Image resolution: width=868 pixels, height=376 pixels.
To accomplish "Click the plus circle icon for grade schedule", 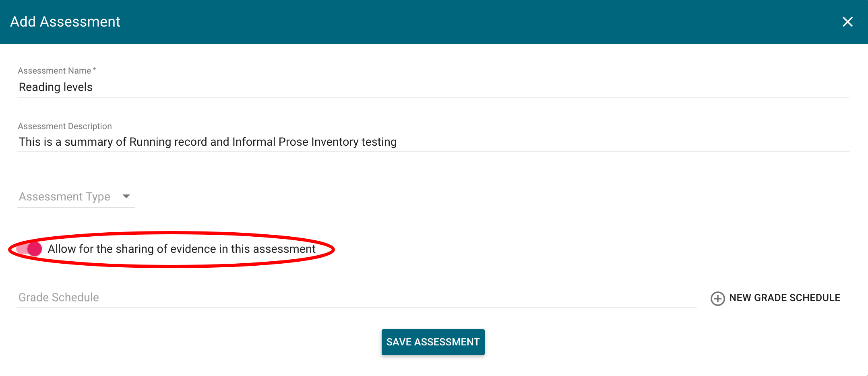I will (x=717, y=298).
